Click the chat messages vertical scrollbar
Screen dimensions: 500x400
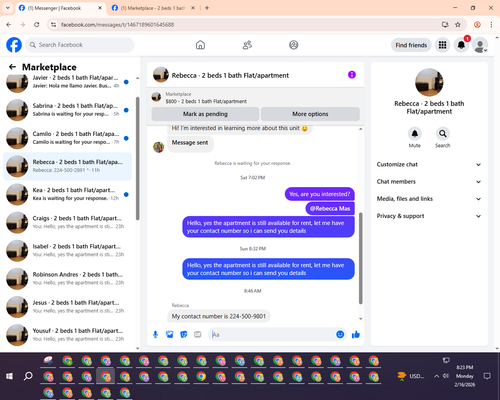coord(360,258)
